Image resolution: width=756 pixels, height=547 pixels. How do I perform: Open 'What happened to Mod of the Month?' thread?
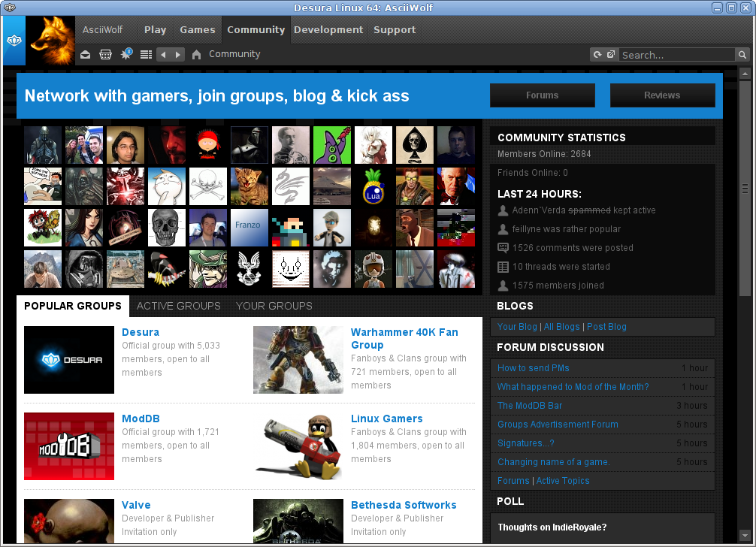pos(573,387)
